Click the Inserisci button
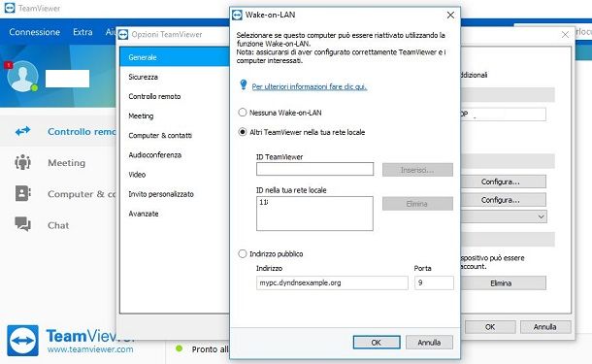 tap(417, 170)
